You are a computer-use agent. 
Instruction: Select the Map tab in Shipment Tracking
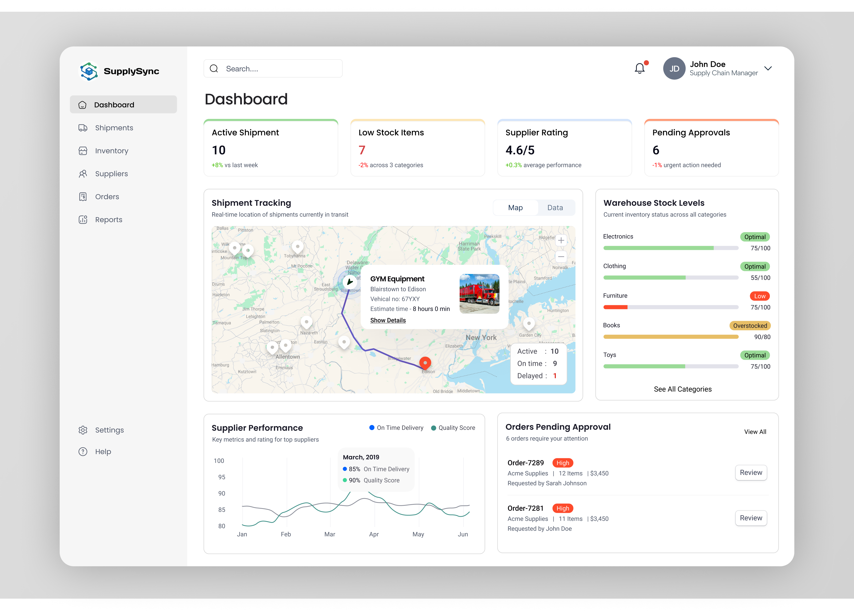(x=516, y=207)
